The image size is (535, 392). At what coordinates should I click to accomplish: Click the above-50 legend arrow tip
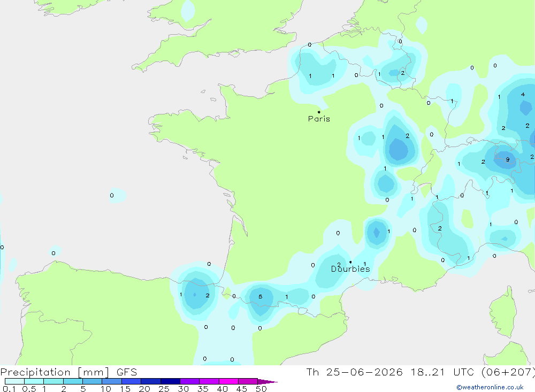[268, 381]
